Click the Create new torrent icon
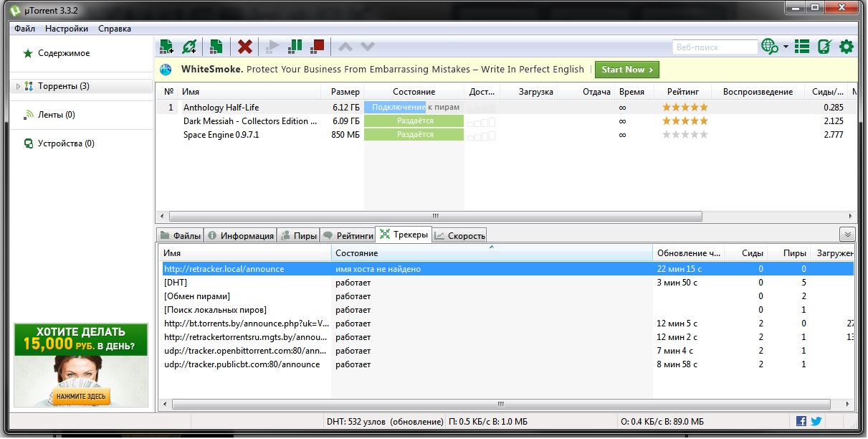Viewport: 868px width, 439px height. (x=216, y=47)
